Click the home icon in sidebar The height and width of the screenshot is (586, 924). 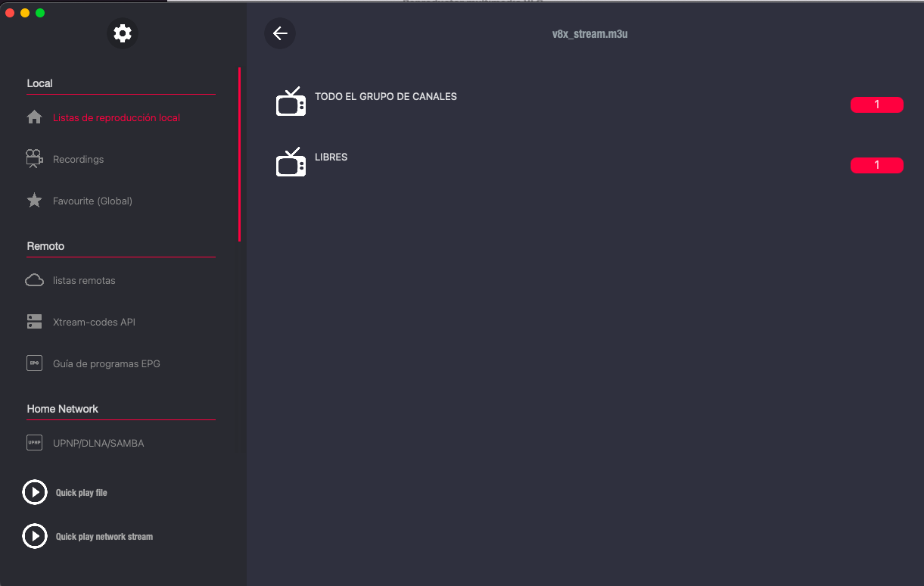click(x=34, y=117)
